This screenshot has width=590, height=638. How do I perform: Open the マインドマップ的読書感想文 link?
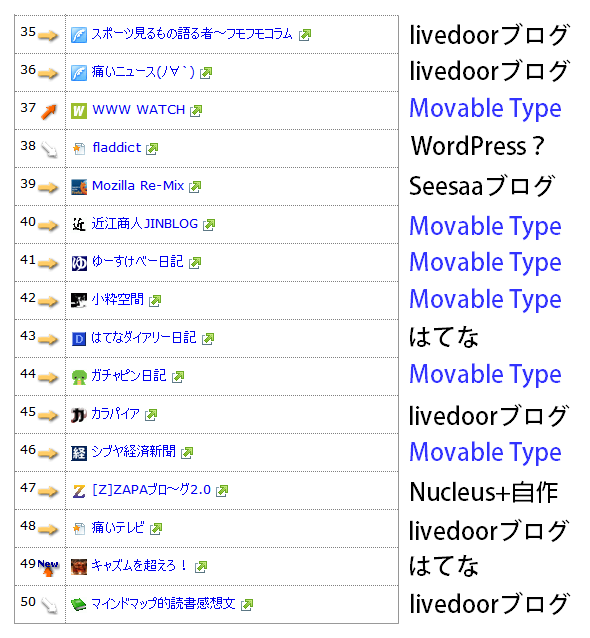tap(164, 603)
